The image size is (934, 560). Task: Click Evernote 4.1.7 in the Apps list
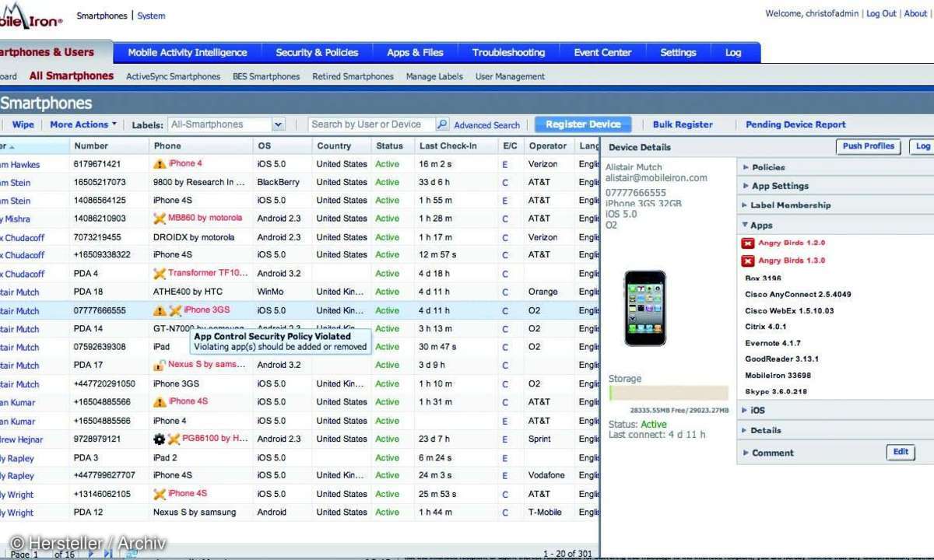[x=773, y=343]
